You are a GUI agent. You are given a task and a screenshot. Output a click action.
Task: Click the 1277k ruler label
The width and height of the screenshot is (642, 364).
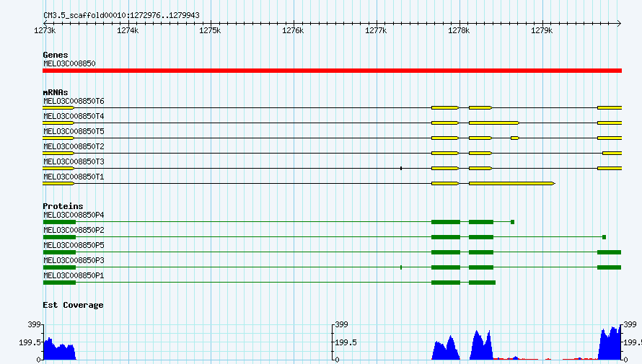[376, 31]
